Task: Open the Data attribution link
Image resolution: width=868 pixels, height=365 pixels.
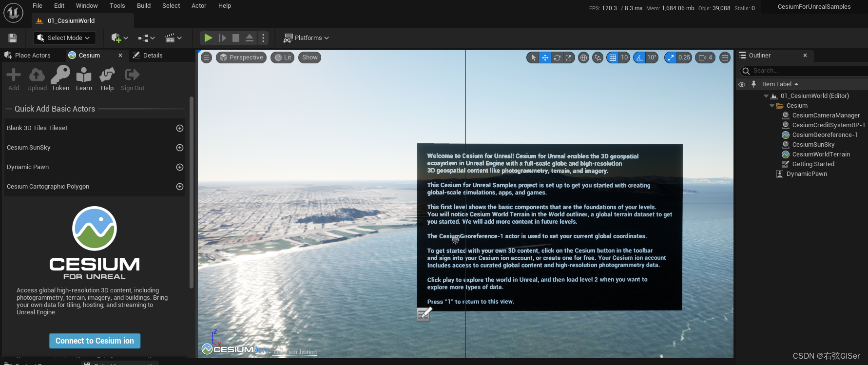Action: 295,352
